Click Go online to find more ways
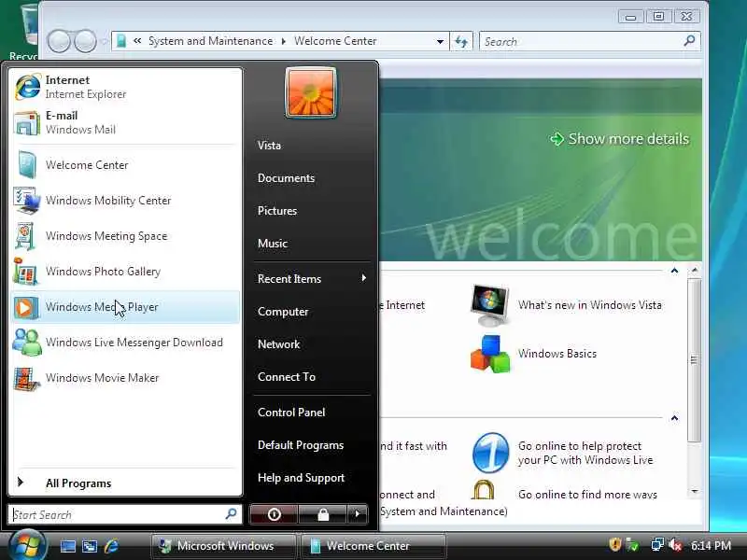This screenshot has height=560, width=747. click(587, 495)
